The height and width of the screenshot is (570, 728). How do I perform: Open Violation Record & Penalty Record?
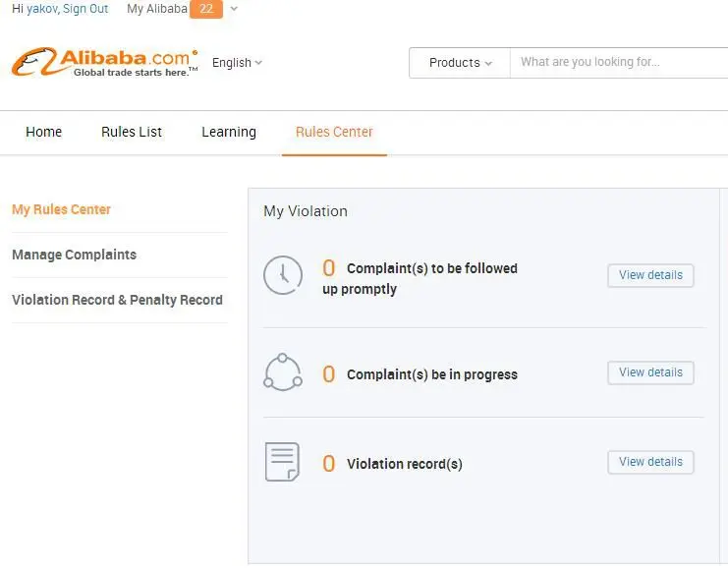pyautogui.click(x=117, y=300)
